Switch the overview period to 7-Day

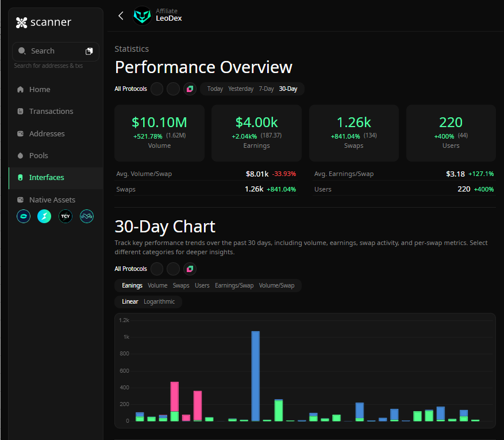point(266,89)
